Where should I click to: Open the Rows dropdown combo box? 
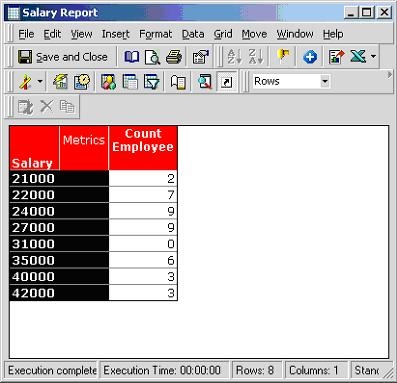click(291, 81)
